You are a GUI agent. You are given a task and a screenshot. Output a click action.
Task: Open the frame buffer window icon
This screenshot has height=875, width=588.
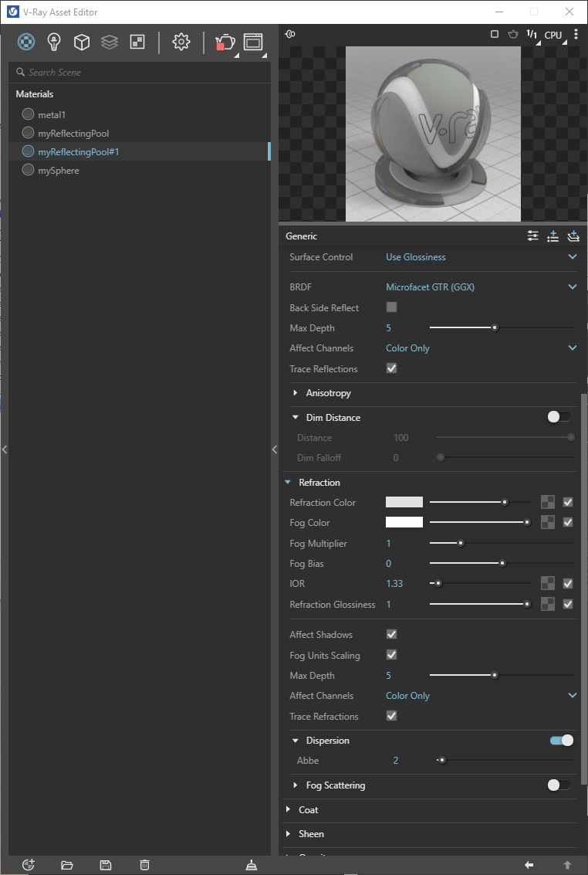pyautogui.click(x=253, y=42)
